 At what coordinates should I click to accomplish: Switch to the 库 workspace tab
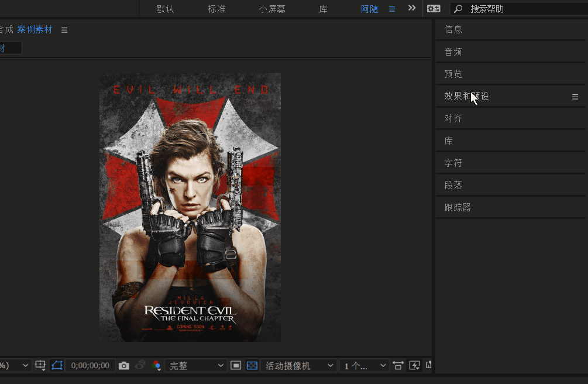[323, 9]
